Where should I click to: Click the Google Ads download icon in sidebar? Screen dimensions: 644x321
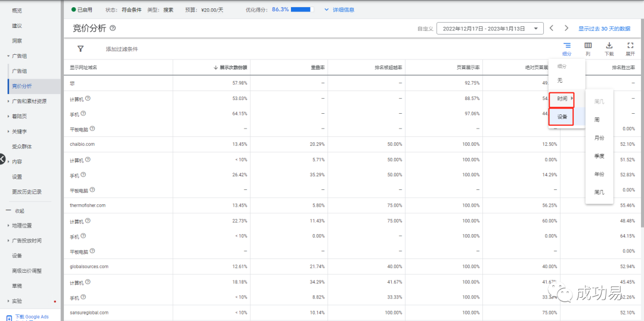coord(9,317)
